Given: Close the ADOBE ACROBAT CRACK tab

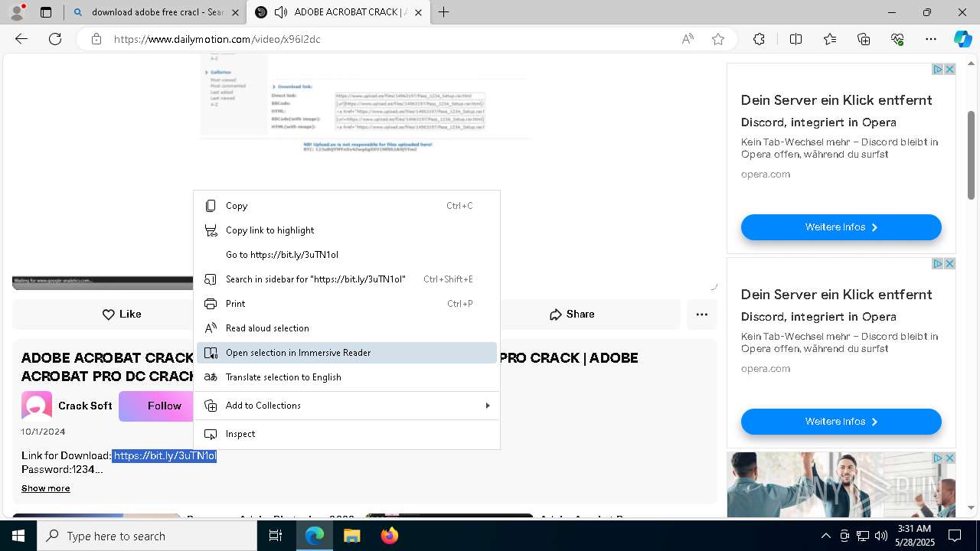Looking at the screenshot, I should pos(419,12).
